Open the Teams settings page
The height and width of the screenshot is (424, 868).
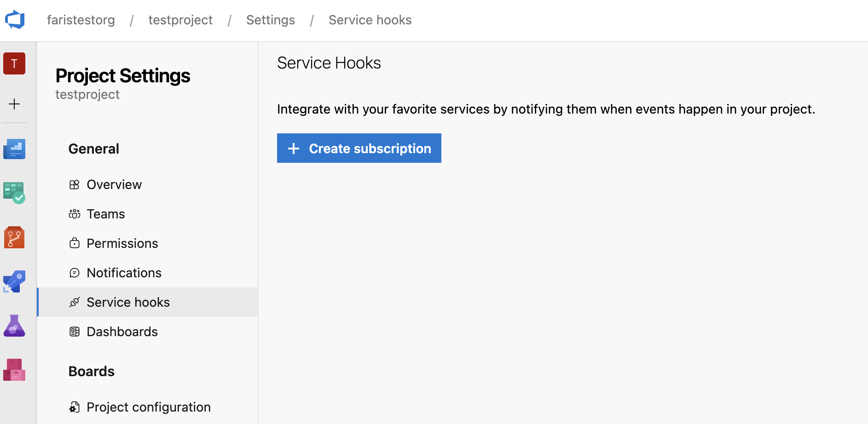point(106,214)
